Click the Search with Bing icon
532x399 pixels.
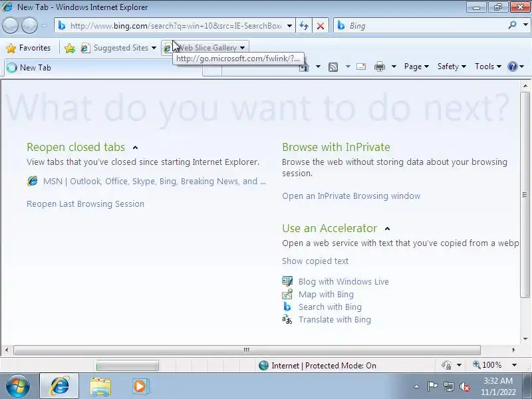pyautogui.click(x=287, y=307)
